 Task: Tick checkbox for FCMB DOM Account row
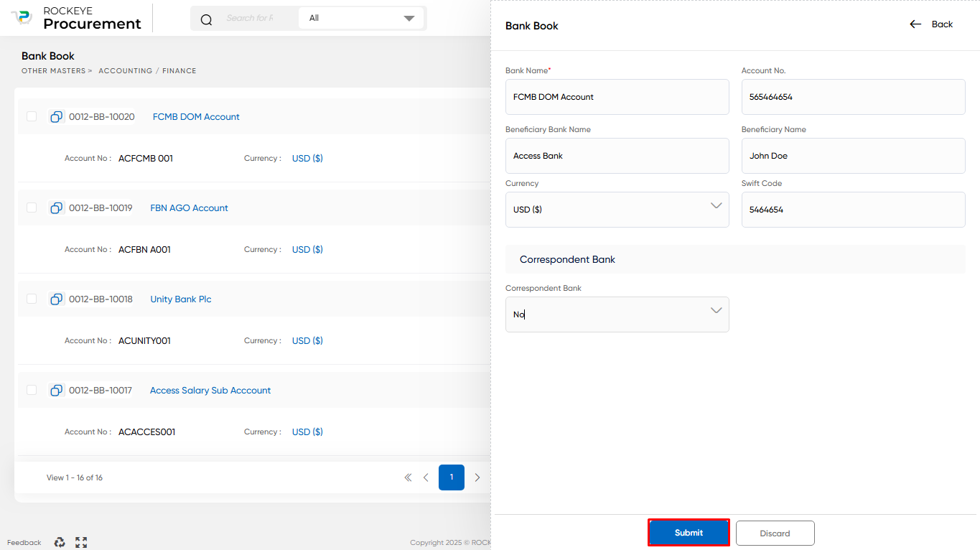click(32, 116)
